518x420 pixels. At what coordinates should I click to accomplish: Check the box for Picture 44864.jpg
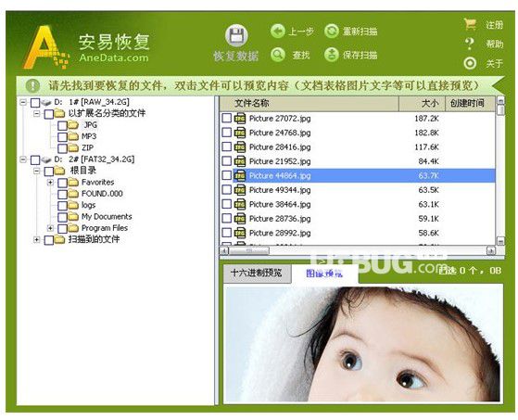227,175
